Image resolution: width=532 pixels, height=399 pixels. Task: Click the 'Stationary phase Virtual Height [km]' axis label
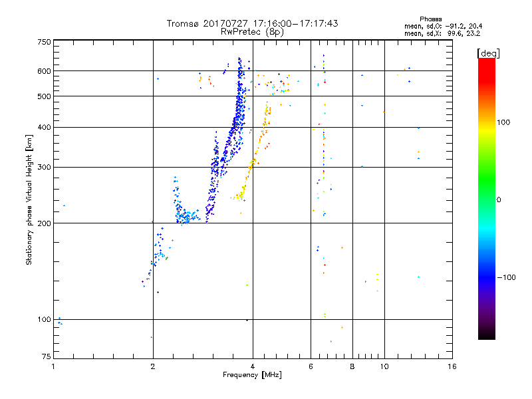point(29,200)
